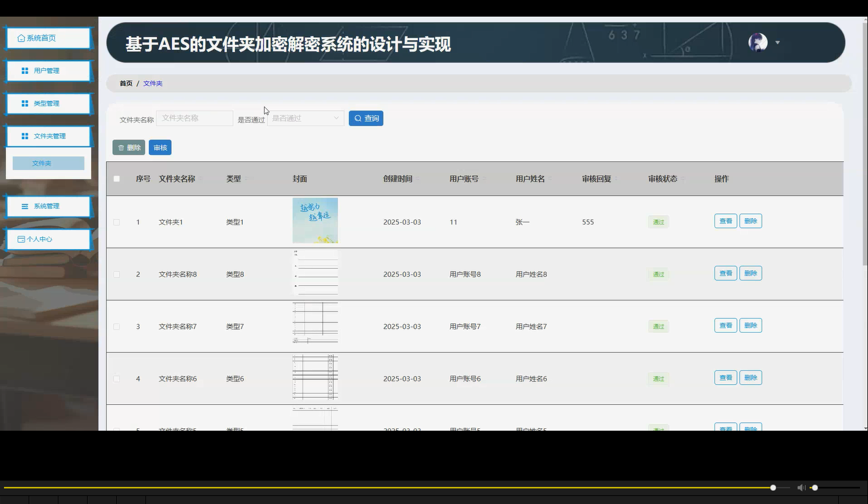868x504 pixels.
Task: Click the 通过 status tag of 文件夹名称8
Action: click(x=658, y=274)
